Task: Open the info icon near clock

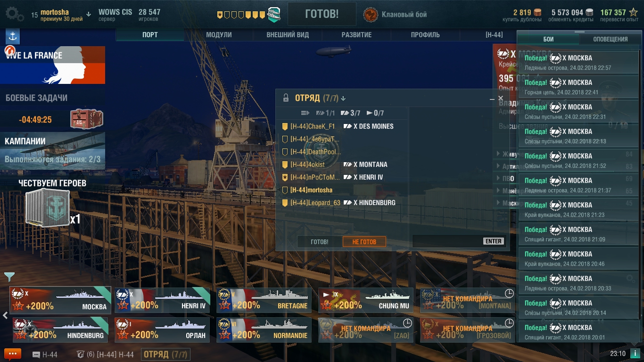Action: (x=635, y=354)
